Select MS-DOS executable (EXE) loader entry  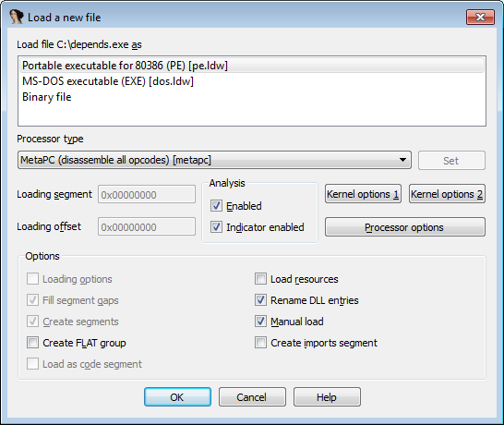(252, 81)
